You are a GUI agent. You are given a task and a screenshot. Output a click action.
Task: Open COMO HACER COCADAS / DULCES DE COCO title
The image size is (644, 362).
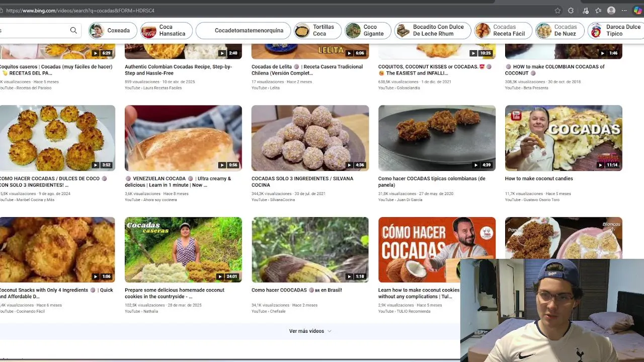53,182
